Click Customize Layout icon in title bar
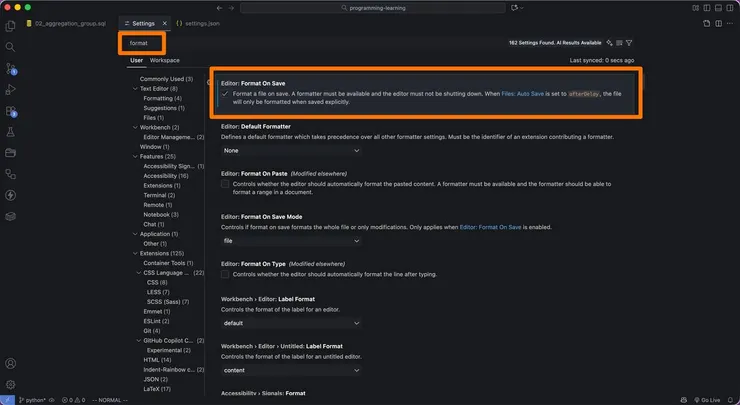Image resolution: width=740 pixels, height=405 pixels. (695, 8)
